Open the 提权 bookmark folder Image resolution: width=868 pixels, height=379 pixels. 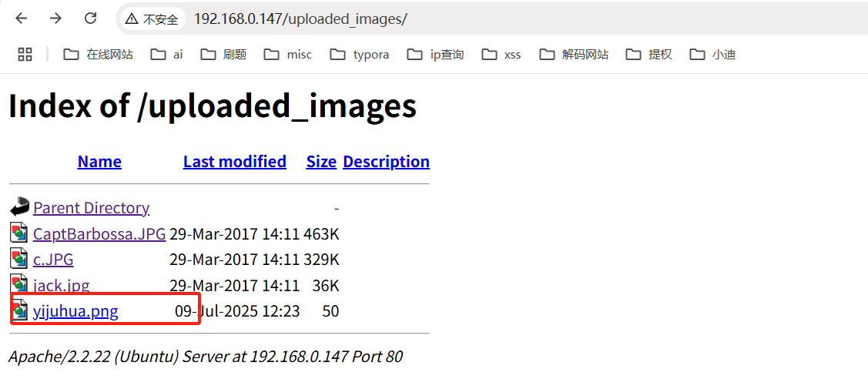click(x=649, y=55)
